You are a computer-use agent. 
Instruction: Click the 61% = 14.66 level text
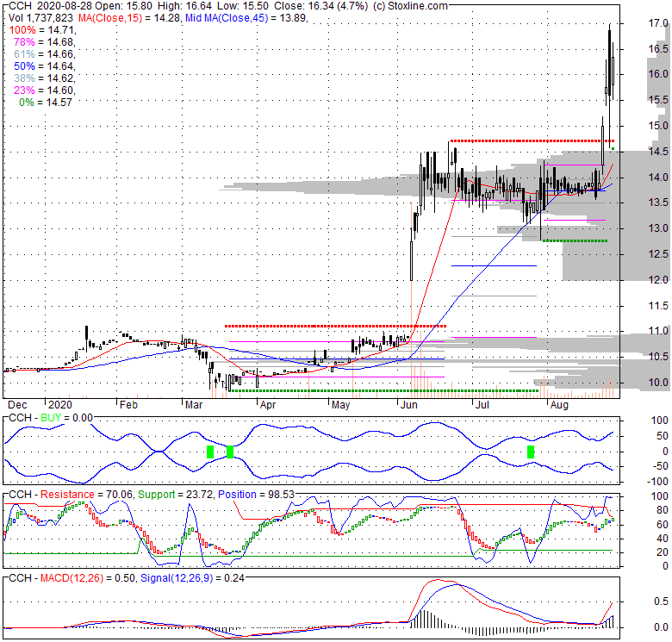click(45, 54)
